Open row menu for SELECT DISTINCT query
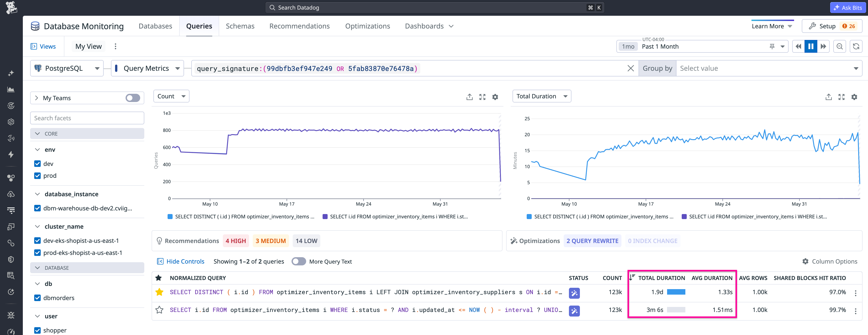The height and width of the screenshot is (335, 868). coord(855,293)
